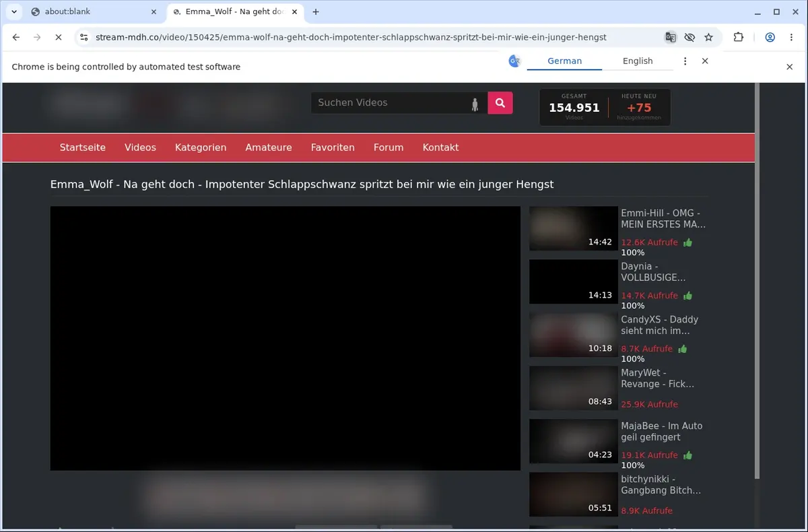This screenshot has width=808, height=532.
Task: Open the CandyXS video title link
Action: coord(659,325)
